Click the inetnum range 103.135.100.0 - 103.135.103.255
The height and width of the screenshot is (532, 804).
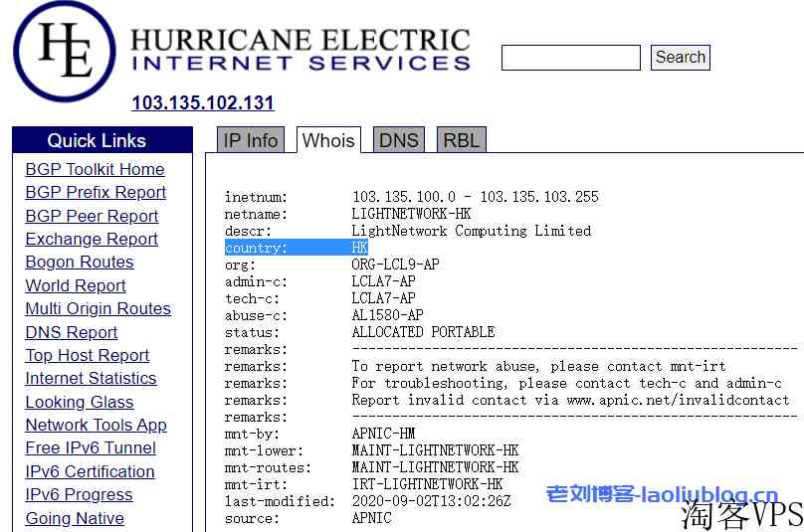pos(476,197)
